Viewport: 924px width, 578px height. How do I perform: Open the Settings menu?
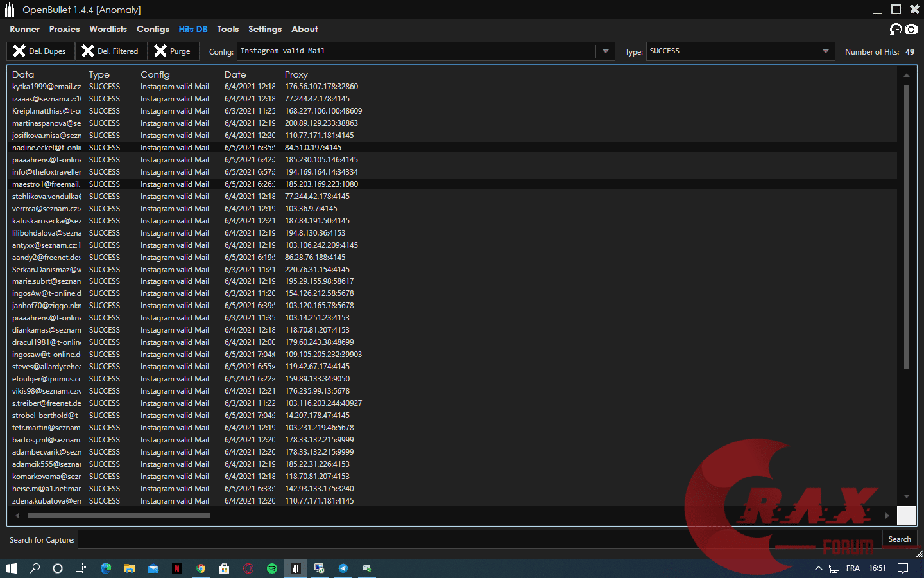[x=264, y=29]
